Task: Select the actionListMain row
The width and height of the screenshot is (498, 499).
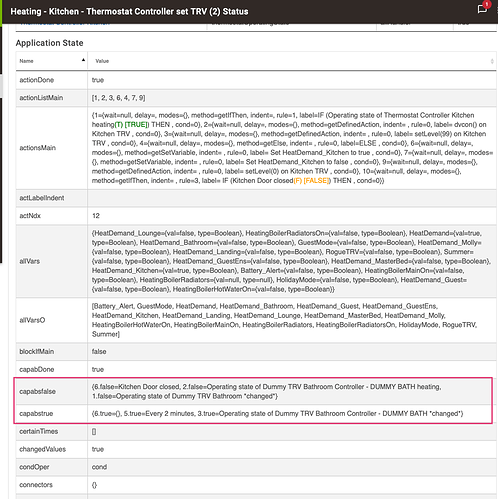Action: click(x=256, y=98)
